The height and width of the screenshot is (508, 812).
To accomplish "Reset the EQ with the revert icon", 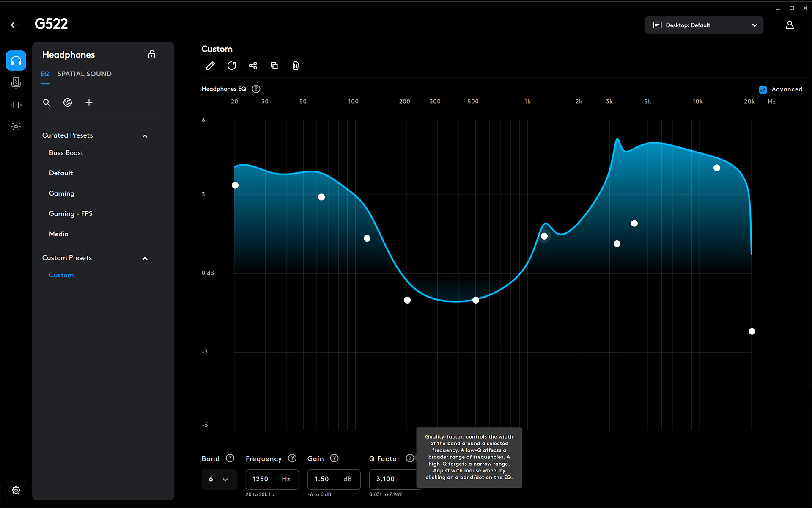I will pos(232,66).
